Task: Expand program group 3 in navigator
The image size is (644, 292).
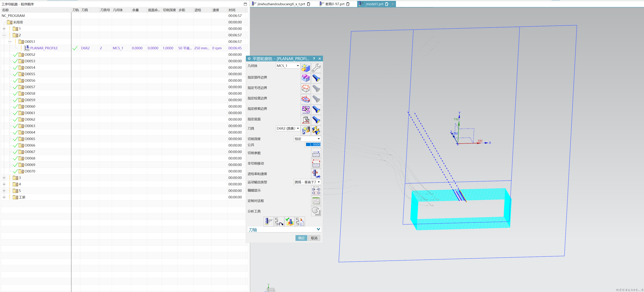Action: [4, 178]
